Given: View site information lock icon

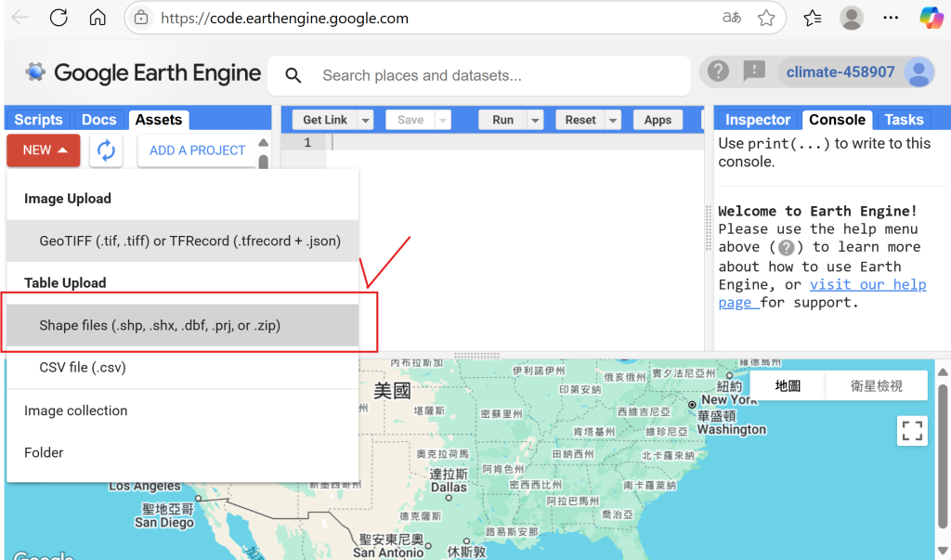Looking at the screenshot, I should pos(141,19).
